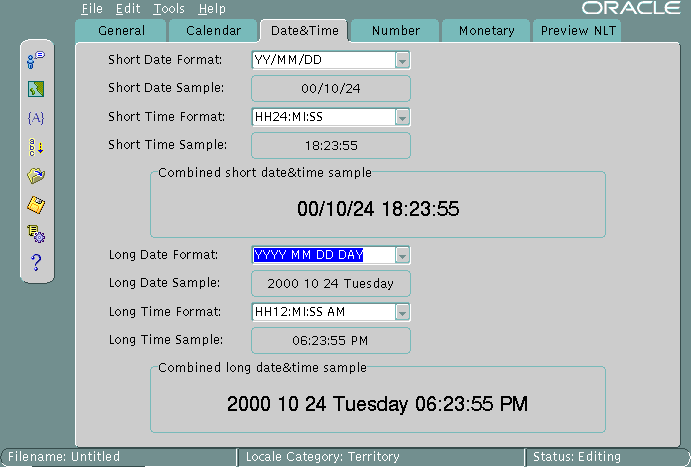The width and height of the screenshot is (691, 467).
Task: Expand the Short Time Format dropdown
Action: click(402, 118)
